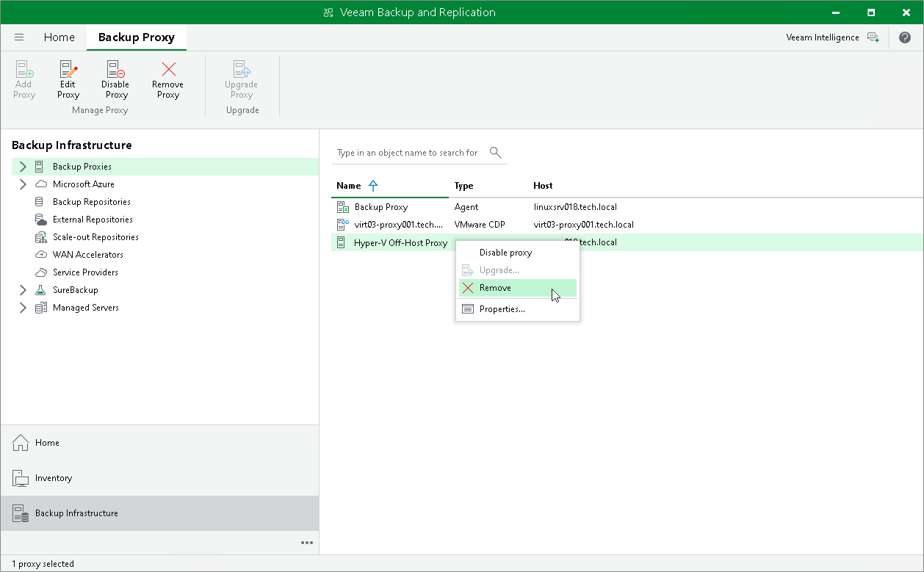Expand the Managed Servers tree node

[23, 308]
